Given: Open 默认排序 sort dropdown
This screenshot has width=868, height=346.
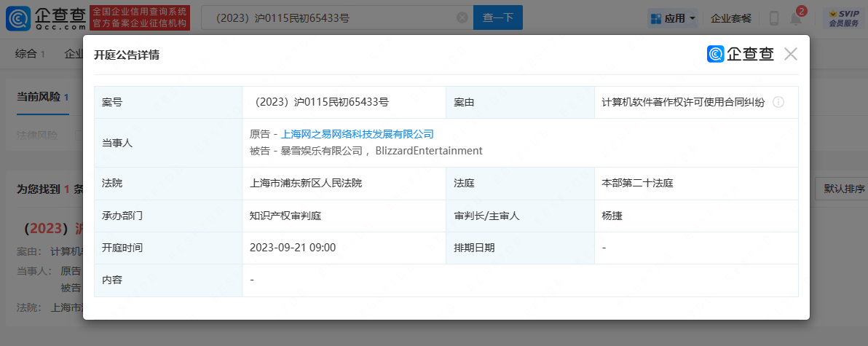Looking at the screenshot, I should pos(842,189).
